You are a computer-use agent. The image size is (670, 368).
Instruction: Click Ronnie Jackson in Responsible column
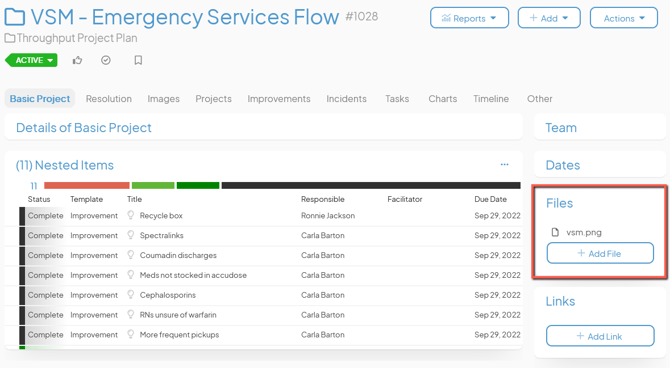pyautogui.click(x=328, y=215)
